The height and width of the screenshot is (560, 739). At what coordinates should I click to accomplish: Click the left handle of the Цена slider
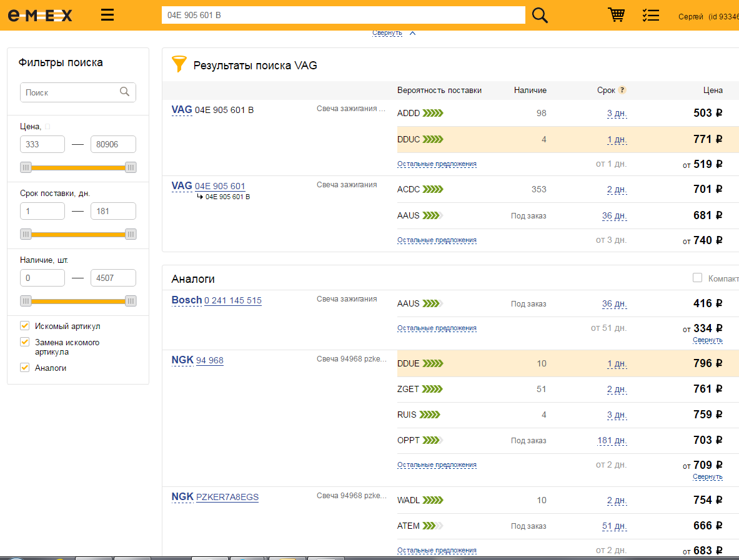tap(26, 167)
